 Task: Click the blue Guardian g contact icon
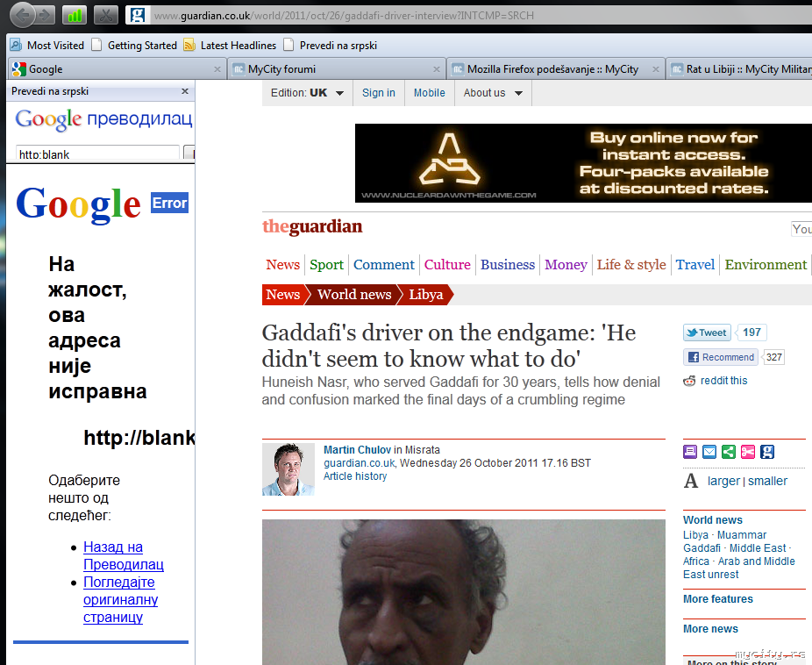[767, 452]
